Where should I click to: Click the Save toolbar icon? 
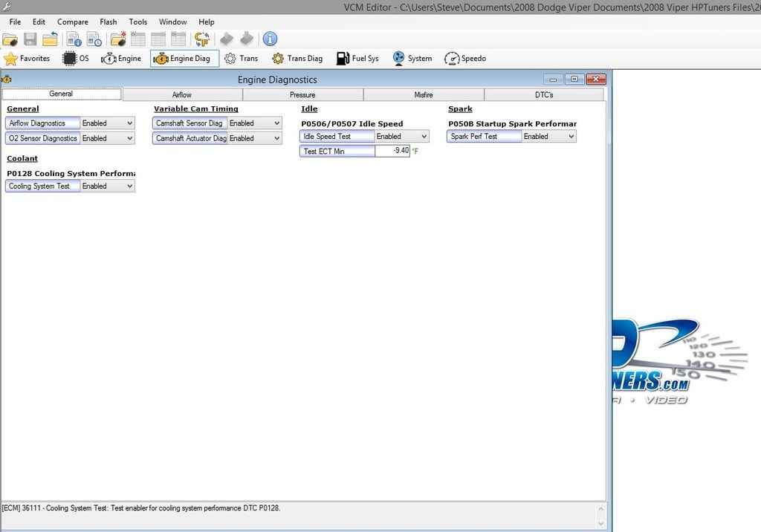point(30,39)
